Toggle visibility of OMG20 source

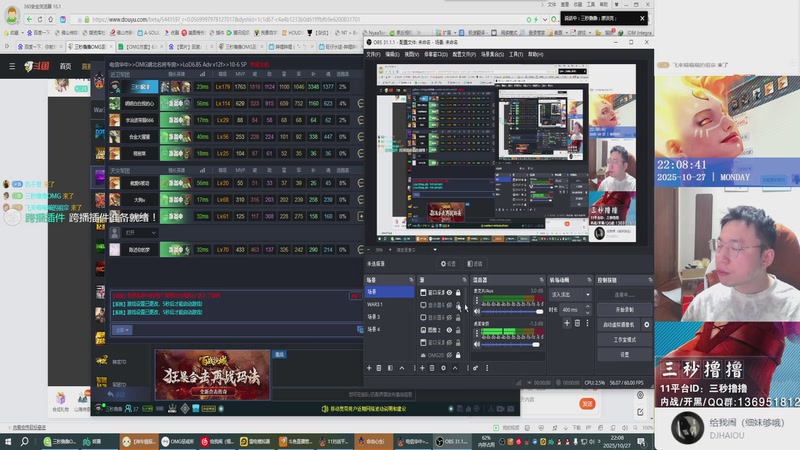click(x=449, y=355)
